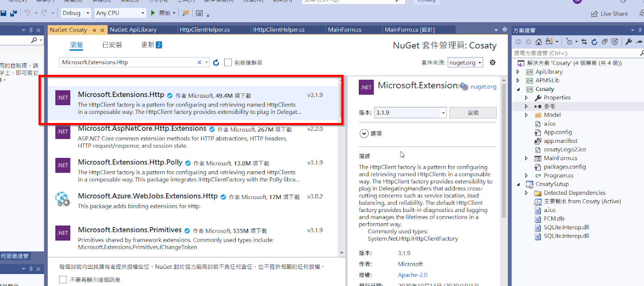Open the nuget.org package source dropdown
The height and width of the screenshot is (286, 644).
pyautogui.click(x=480, y=63)
